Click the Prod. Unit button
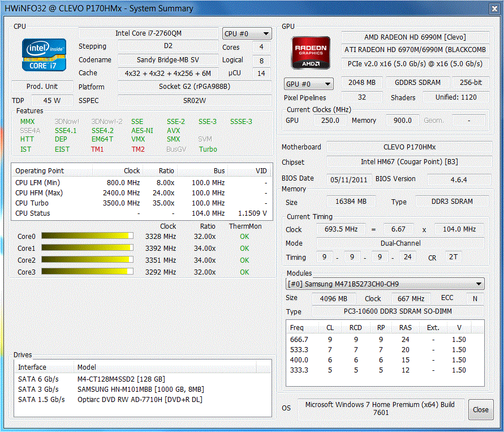 tap(42, 87)
